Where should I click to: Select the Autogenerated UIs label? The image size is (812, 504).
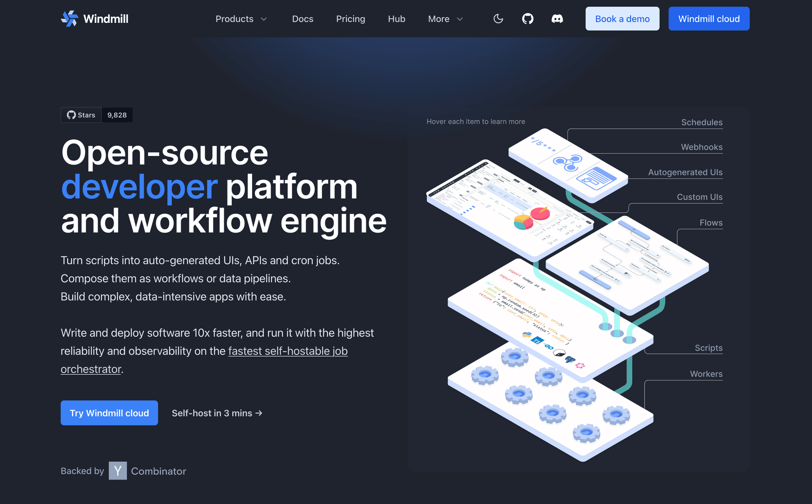[x=685, y=172]
